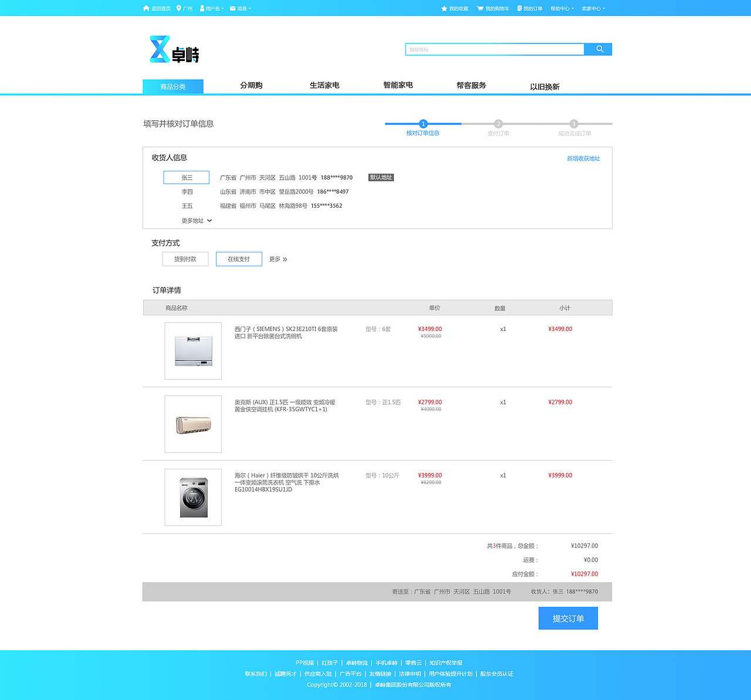Click step 2 支付订单 progress marker
751x700 pixels.
point(498,124)
